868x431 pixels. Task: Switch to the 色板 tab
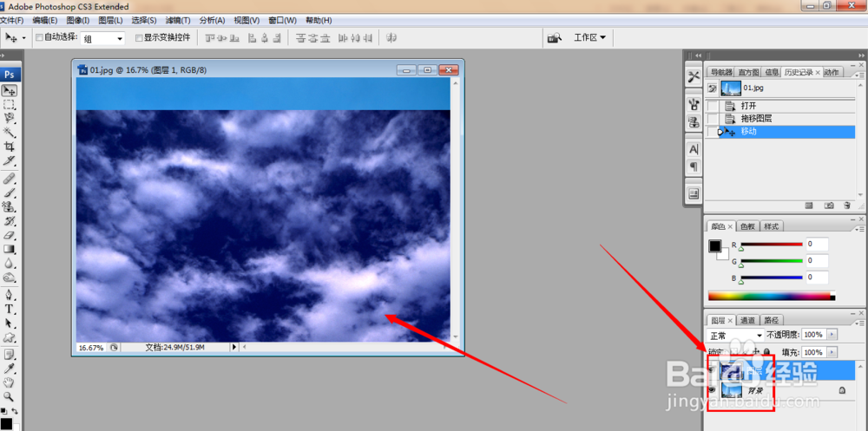(748, 226)
